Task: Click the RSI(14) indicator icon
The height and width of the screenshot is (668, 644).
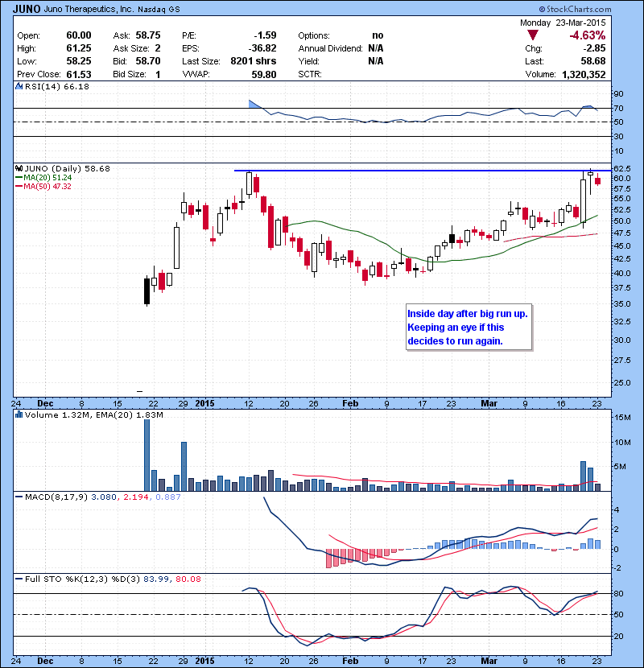Action: 19,86
